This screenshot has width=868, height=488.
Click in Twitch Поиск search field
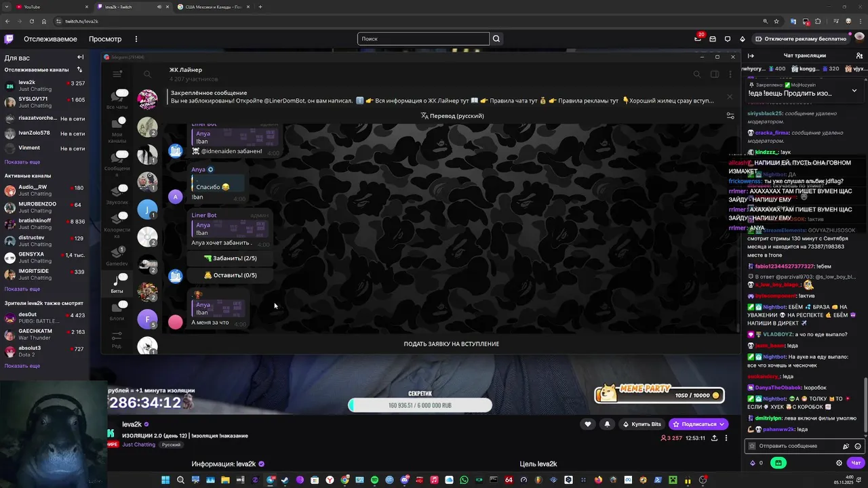(423, 39)
